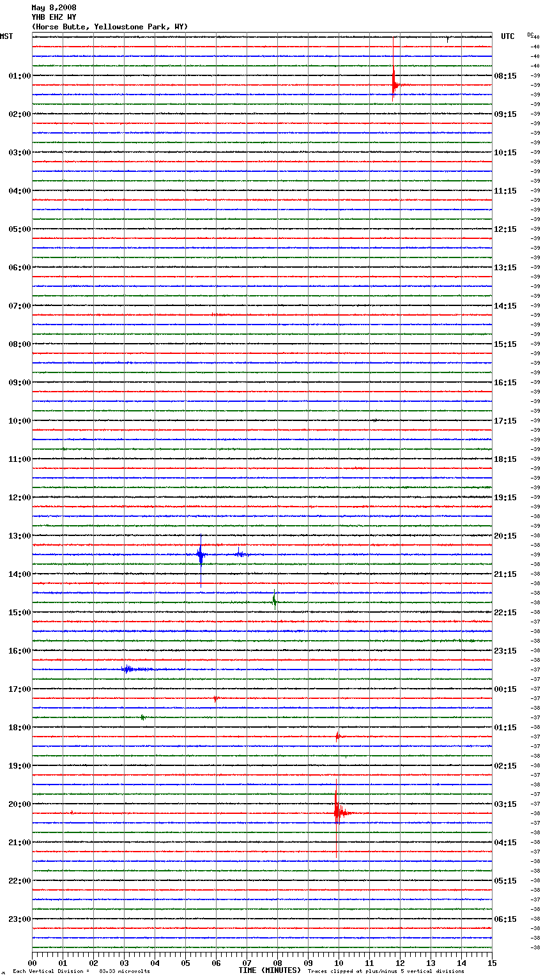Click the '01:00' MST time label
Screen dimensions: 543x980
coord(20,75)
